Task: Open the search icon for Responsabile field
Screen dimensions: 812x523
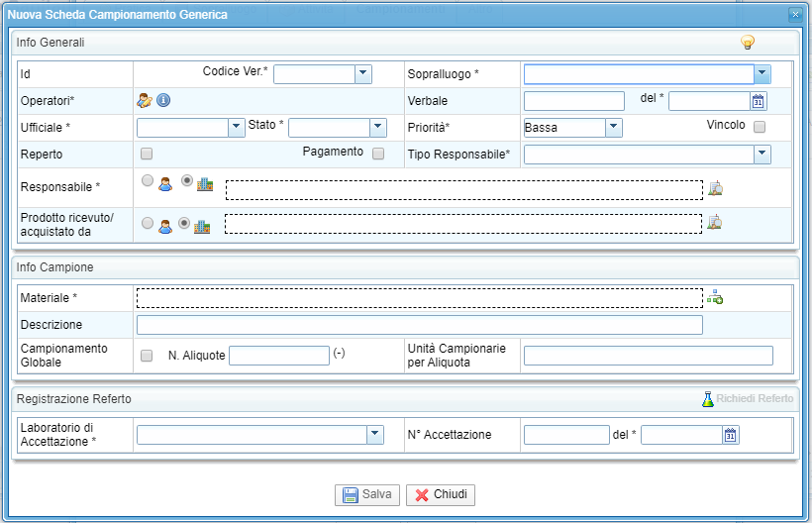Action: coord(716,188)
